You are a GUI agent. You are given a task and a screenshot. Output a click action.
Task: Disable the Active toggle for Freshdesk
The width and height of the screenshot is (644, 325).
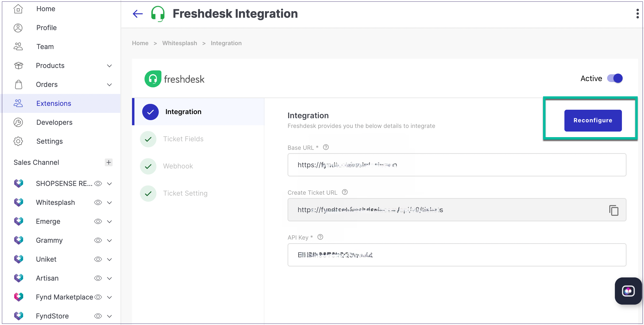pos(616,78)
